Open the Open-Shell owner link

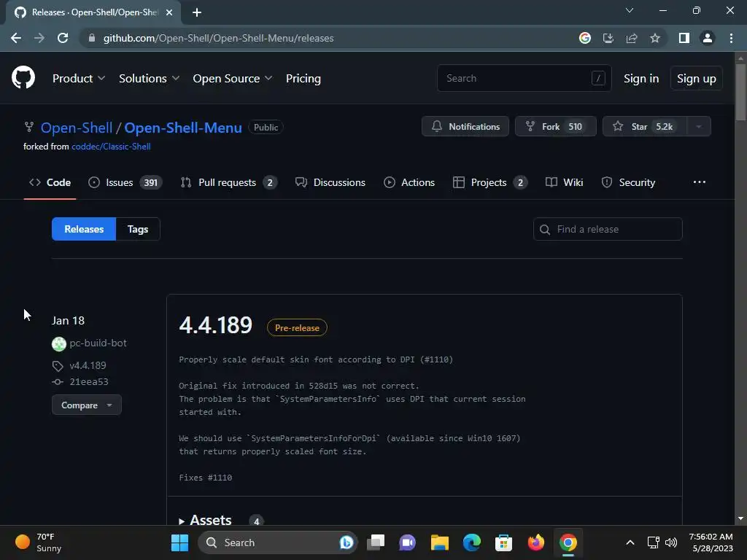coord(77,128)
